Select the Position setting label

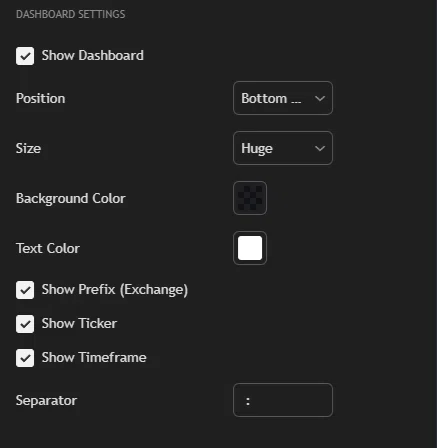point(40,98)
